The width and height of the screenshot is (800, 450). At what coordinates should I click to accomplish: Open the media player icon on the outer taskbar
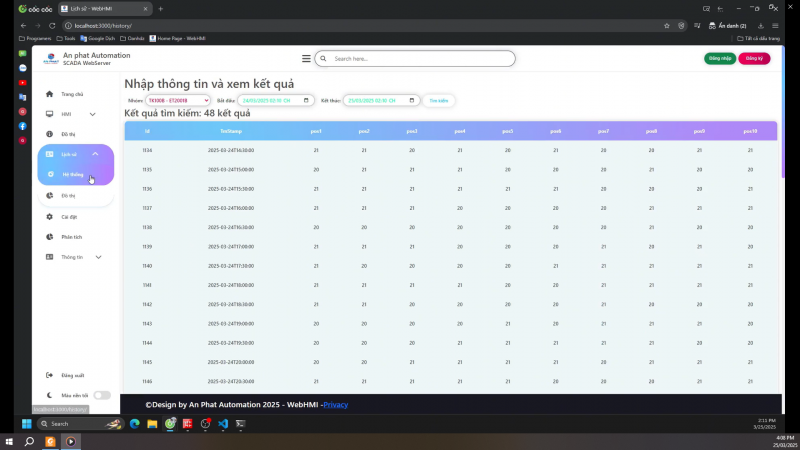point(71,441)
